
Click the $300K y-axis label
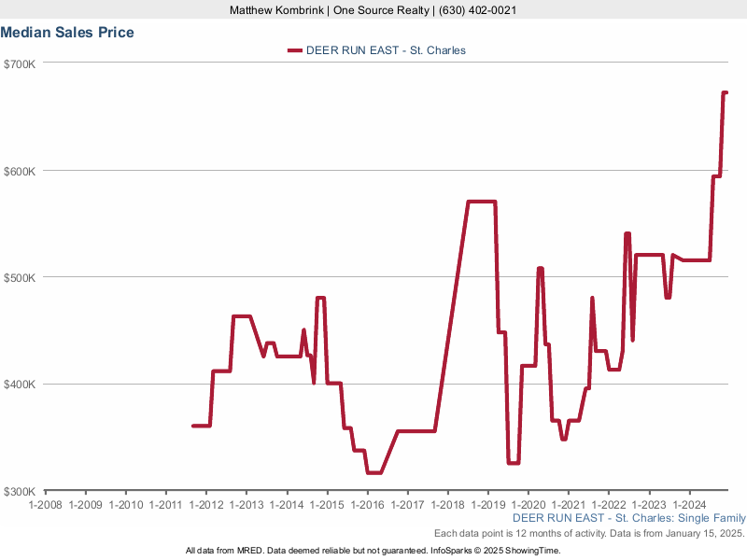point(20,492)
